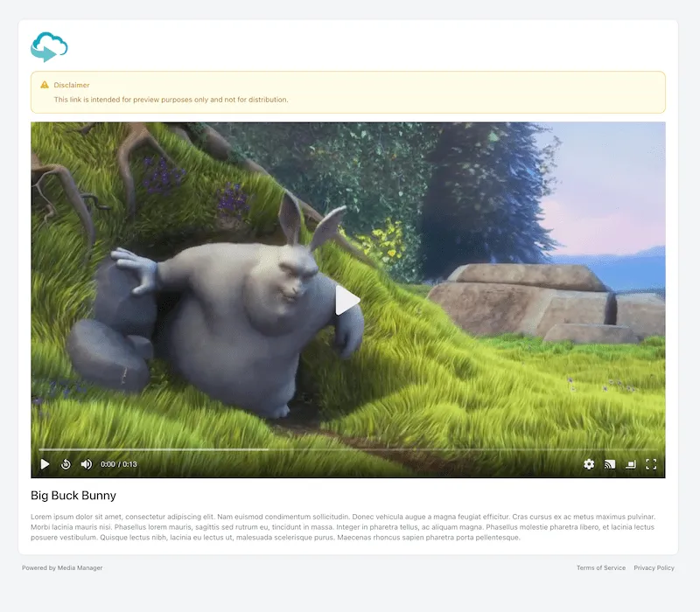Click the Powered by Media Manager text
Screen dimensions: 700x612
(x=62, y=568)
